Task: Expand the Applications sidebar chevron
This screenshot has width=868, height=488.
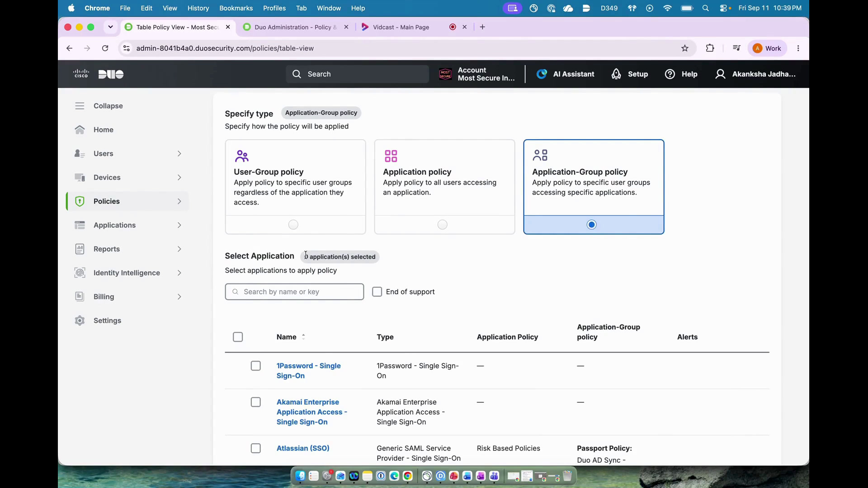Action: click(179, 225)
